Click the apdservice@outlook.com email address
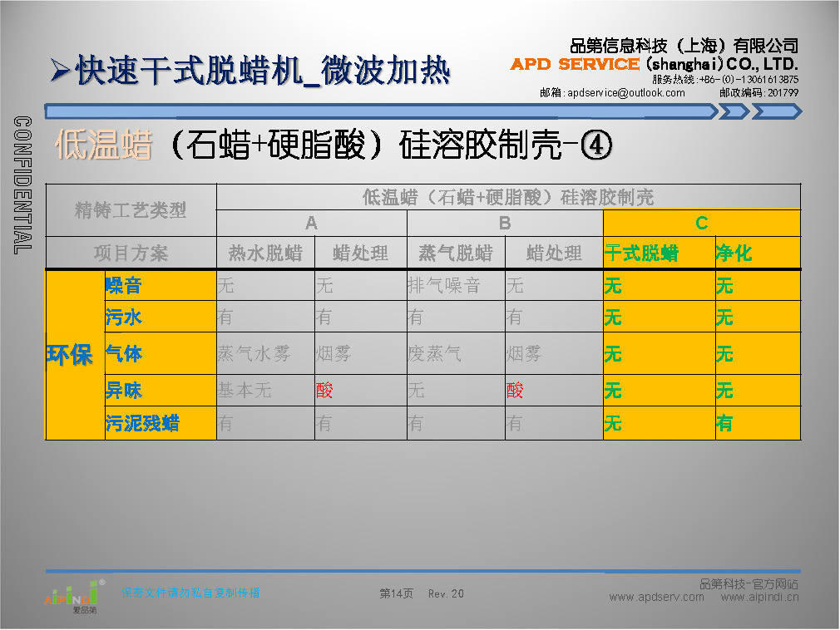This screenshot has width=840, height=630. [x=625, y=92]
